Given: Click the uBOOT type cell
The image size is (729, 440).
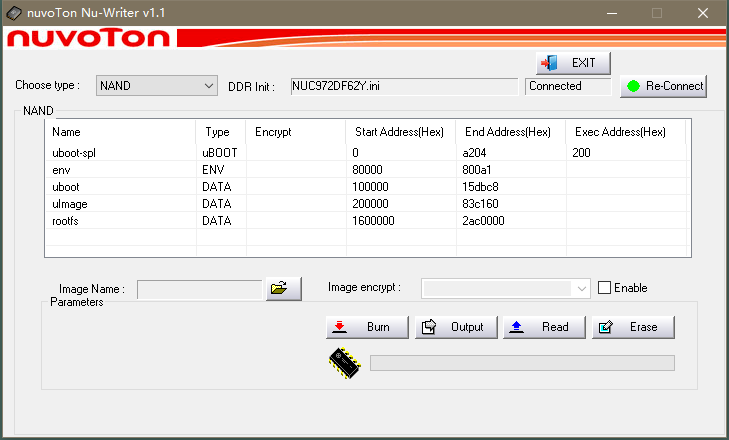Looking at the screenshot, I should (220, 153).
